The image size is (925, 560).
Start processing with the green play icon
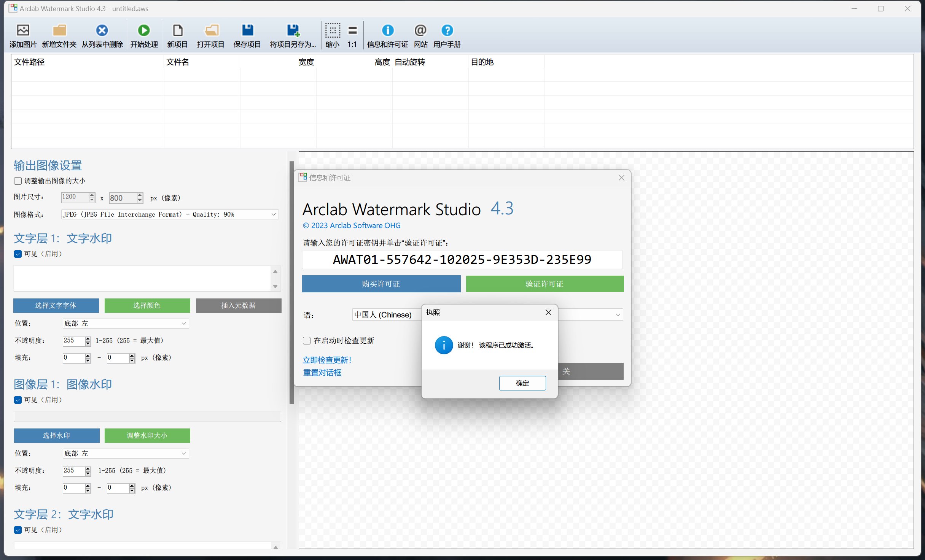144,30
